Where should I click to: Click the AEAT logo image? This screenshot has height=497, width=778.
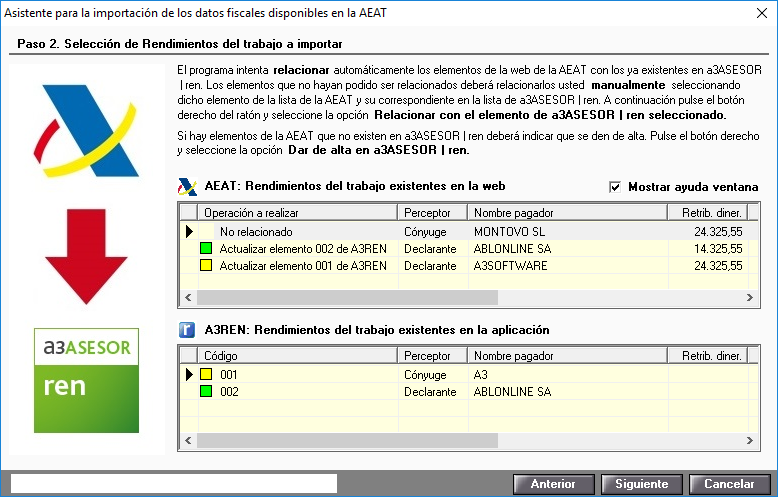(x=86, y=131)
